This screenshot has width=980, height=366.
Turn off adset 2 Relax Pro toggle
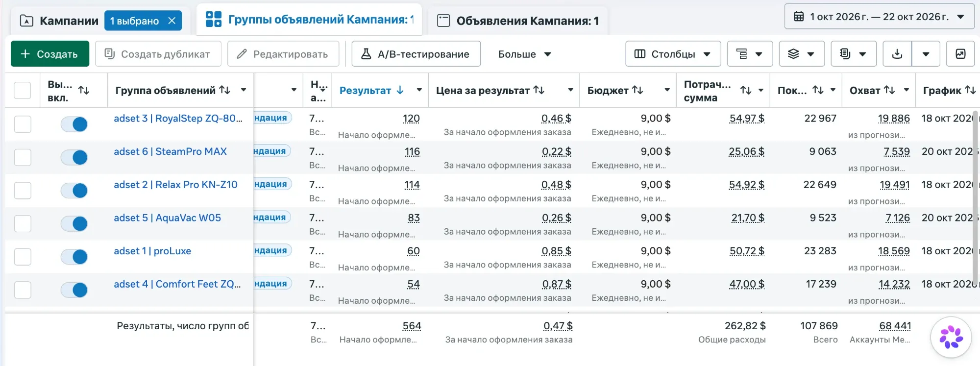click(74, 190)
